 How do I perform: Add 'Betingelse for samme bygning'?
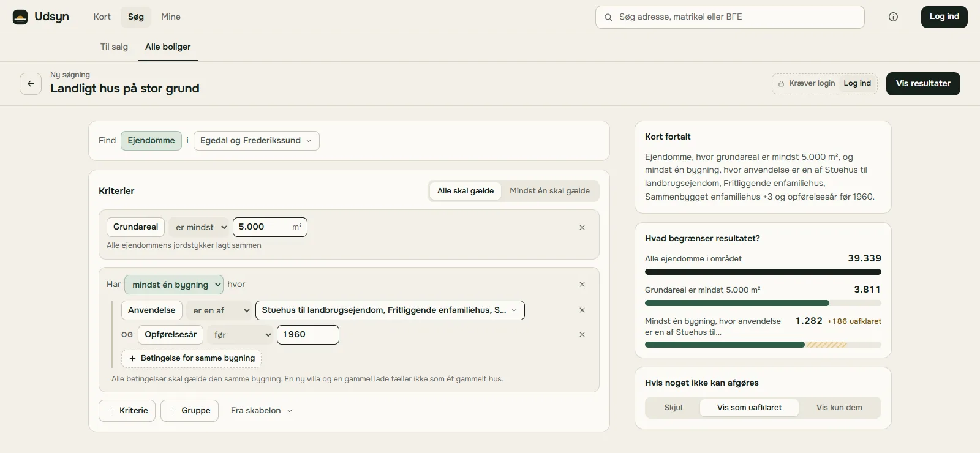click(192, 358)
